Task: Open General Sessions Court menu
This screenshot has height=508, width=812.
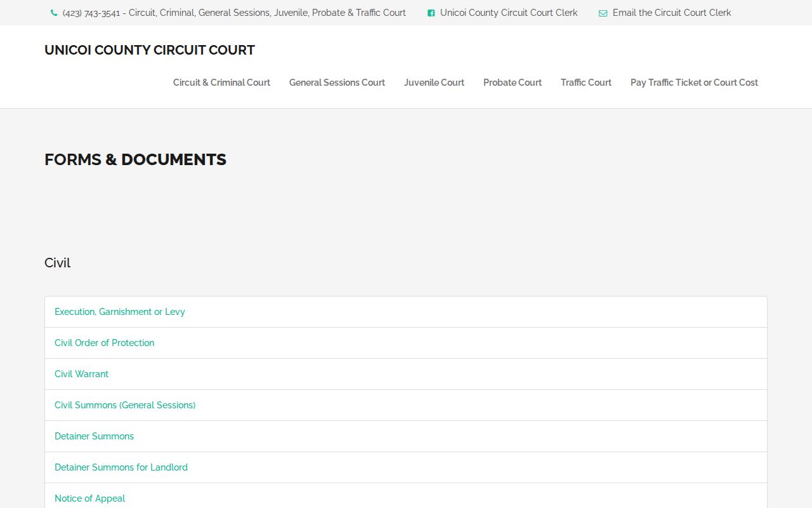Action: pyautogui.click(x=337, y=83)
